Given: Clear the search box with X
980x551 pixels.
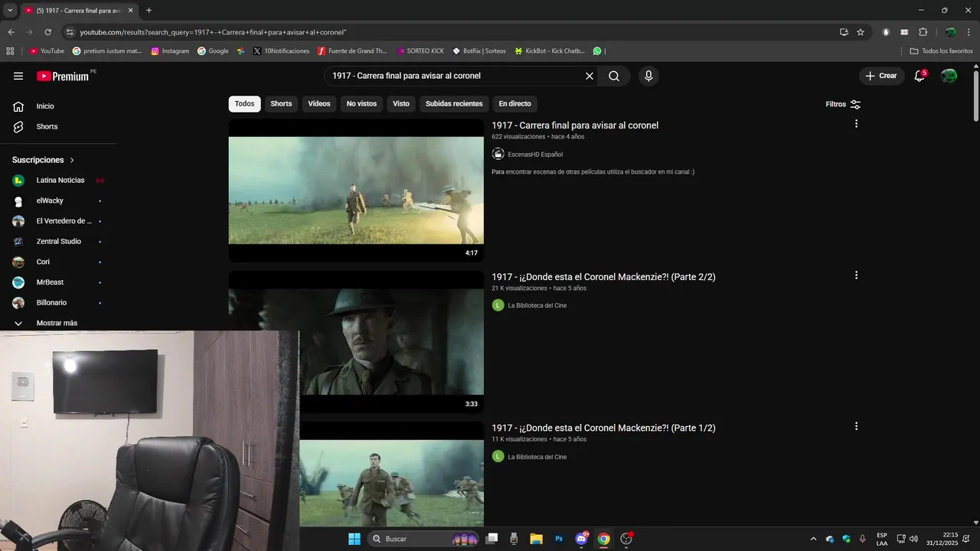Looking at the screenshot, I should tap(590, 76).
